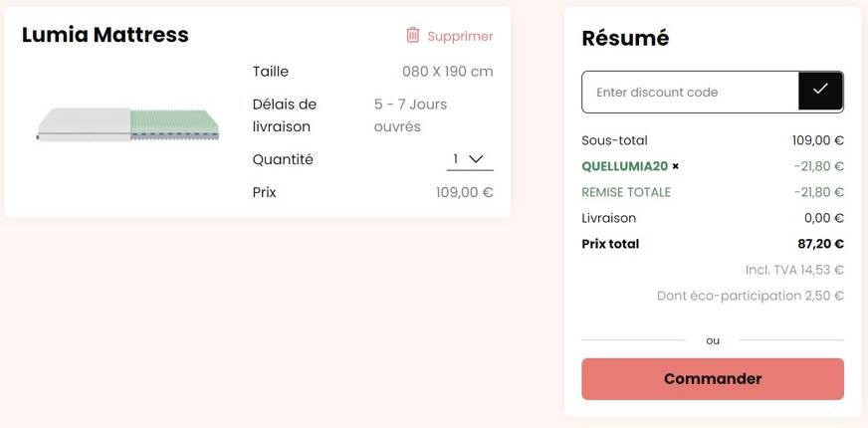Click the Lumia Mattress title

coord(106,35)
